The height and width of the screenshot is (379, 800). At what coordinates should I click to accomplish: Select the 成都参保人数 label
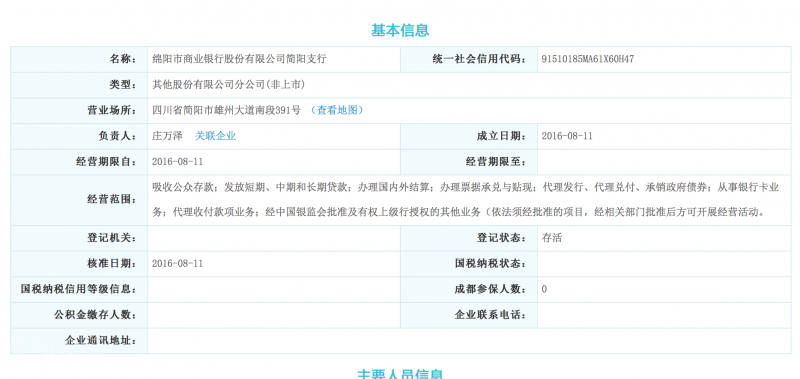(x=491, y=289)
